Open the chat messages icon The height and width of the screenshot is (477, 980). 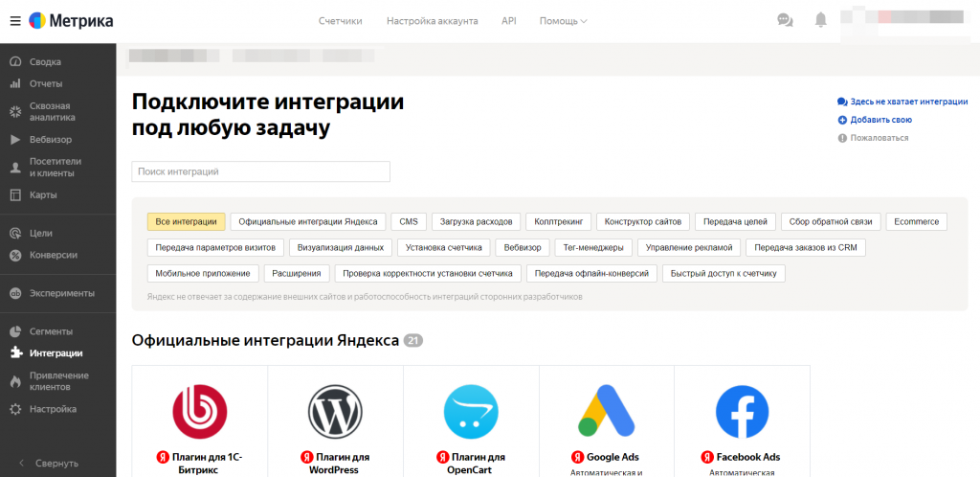coord(785,21)
